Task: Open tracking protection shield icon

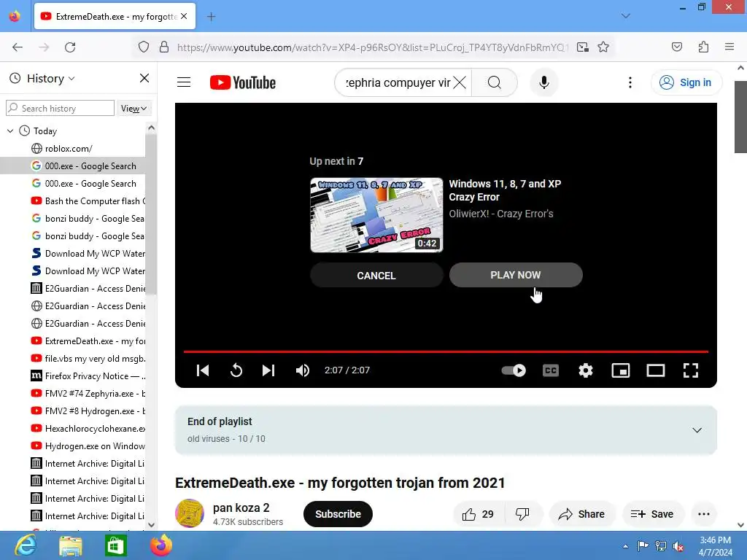Action: point(144,47)
